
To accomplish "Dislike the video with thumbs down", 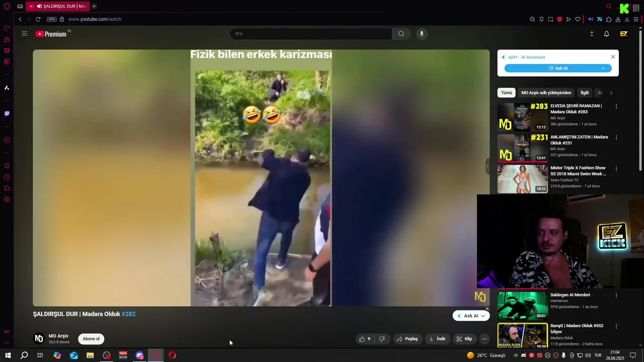I will (x=382, y=339).
